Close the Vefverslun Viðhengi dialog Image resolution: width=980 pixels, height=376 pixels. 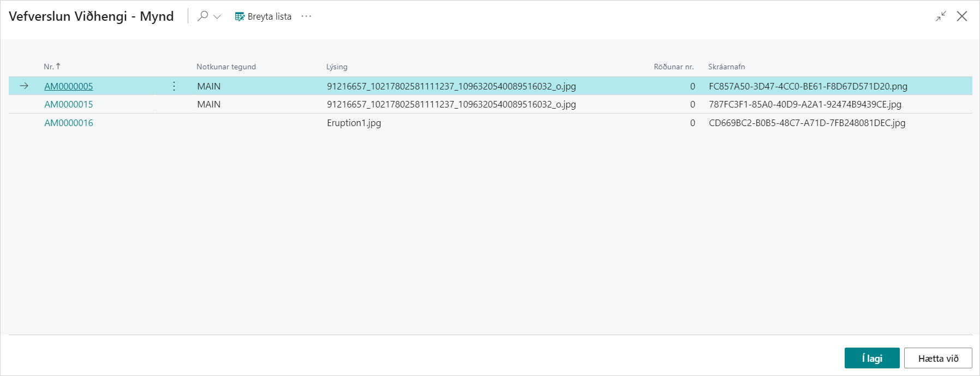click(962, 16)
